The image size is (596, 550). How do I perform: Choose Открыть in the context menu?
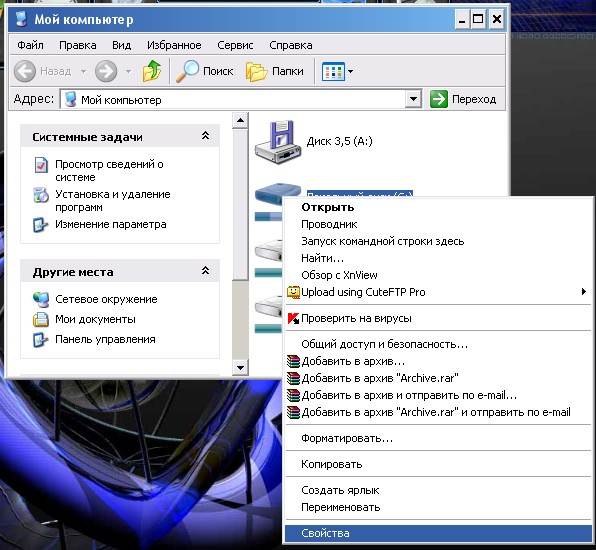439,208
